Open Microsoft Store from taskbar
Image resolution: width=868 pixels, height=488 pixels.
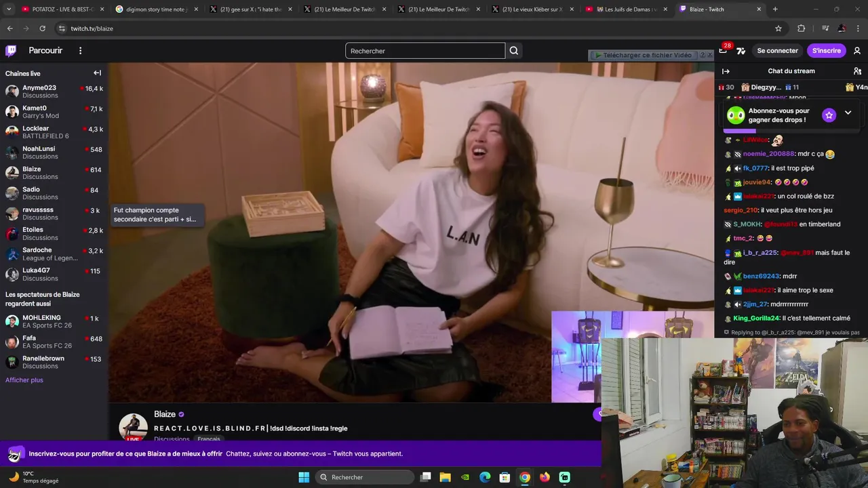tap(505, 477)
